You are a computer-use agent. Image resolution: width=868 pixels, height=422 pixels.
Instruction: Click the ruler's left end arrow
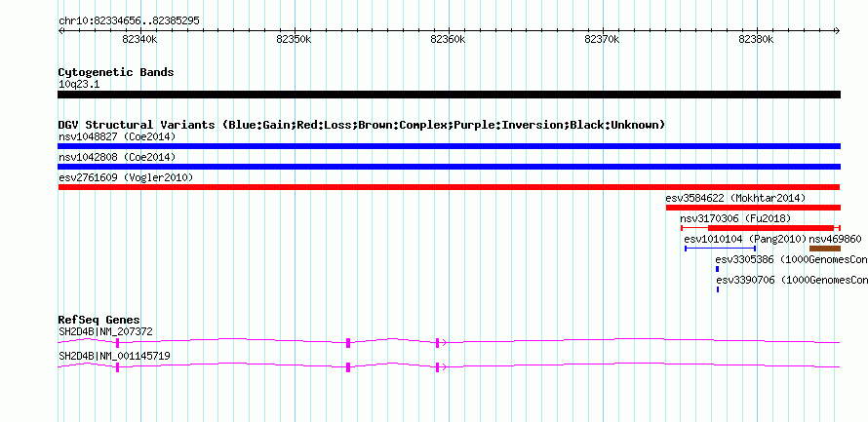[x=60, y=31]
